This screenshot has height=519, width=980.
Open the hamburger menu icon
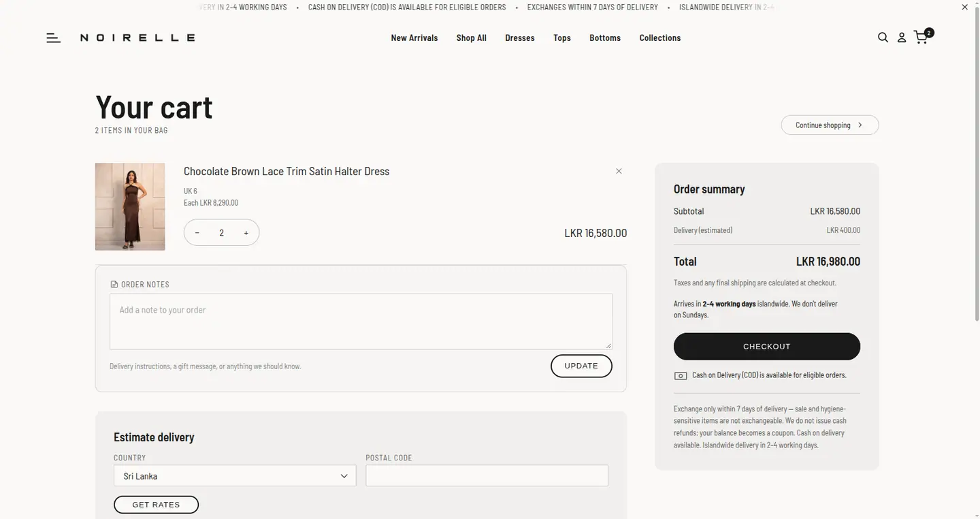[54, 38]
